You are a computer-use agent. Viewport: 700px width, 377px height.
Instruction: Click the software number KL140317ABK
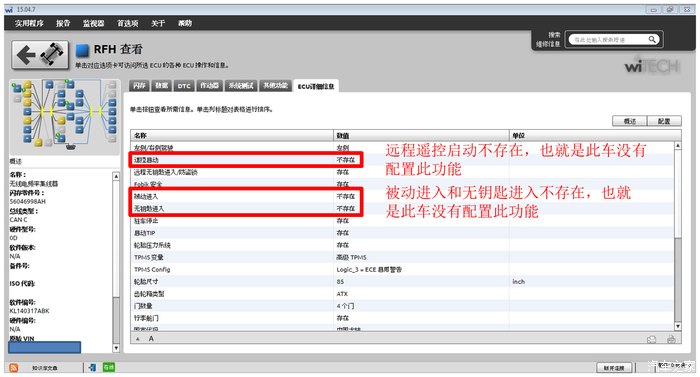29,311
